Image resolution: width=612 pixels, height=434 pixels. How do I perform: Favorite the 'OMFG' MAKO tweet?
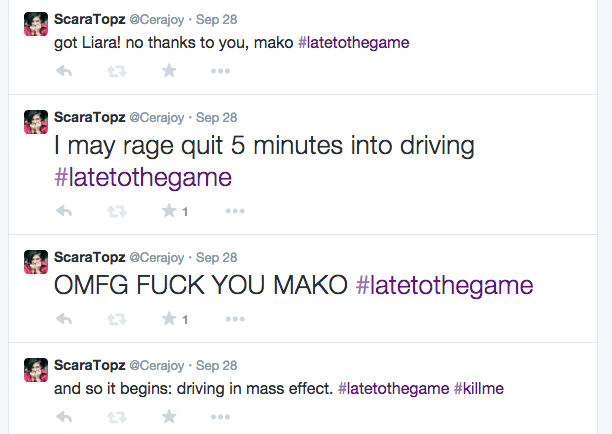click(169, 319)
